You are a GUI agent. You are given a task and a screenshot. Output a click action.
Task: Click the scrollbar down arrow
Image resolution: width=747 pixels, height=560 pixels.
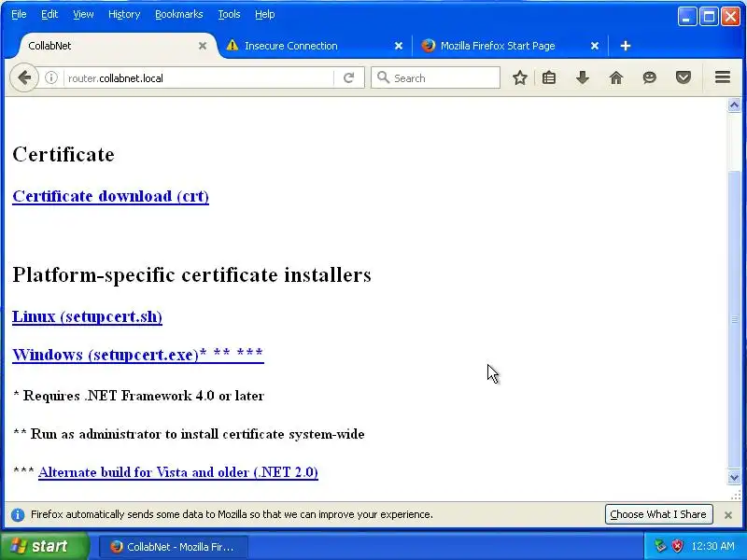point(734,477)
